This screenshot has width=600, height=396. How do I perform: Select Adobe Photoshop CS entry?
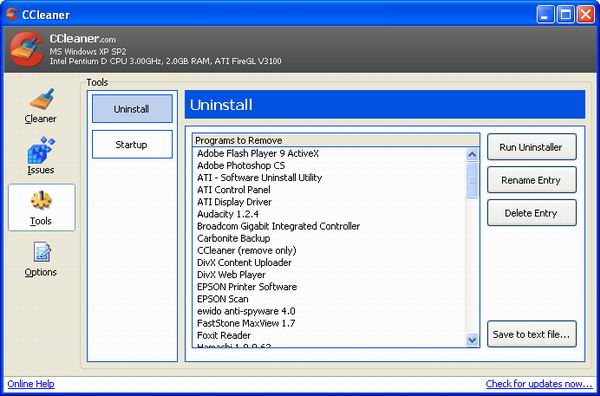coord(241,166)
